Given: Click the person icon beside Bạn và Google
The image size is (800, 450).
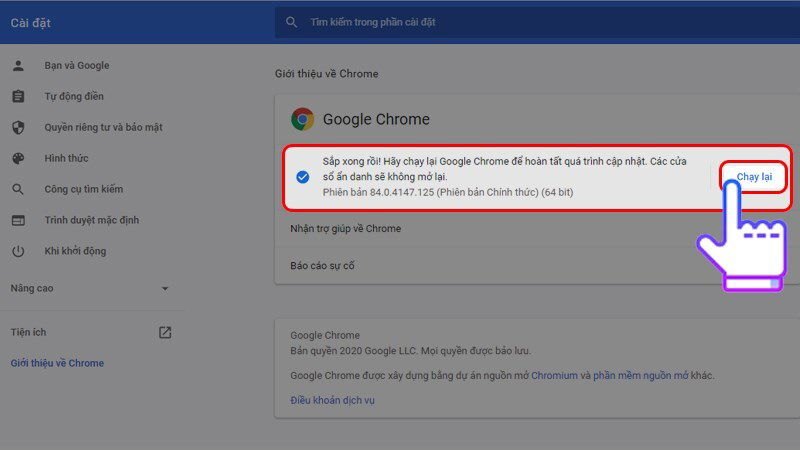Looking at the screenshot, I should click(18, 65).
